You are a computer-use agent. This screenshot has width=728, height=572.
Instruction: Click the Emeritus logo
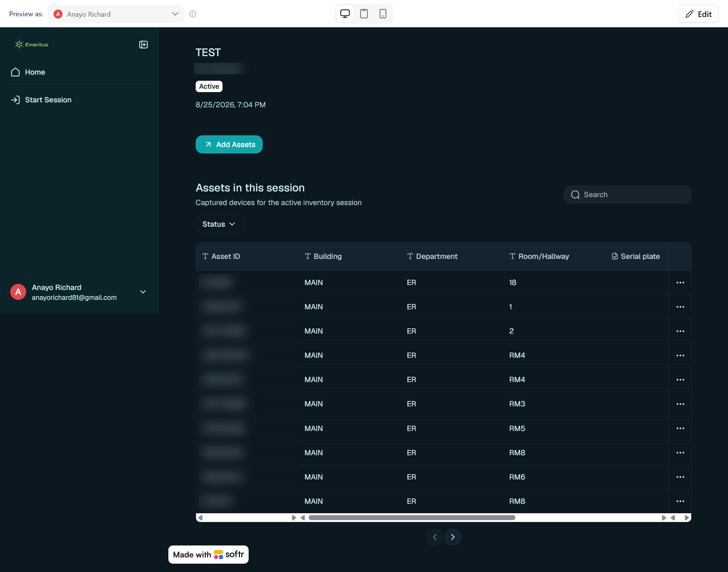pos(31,44)
